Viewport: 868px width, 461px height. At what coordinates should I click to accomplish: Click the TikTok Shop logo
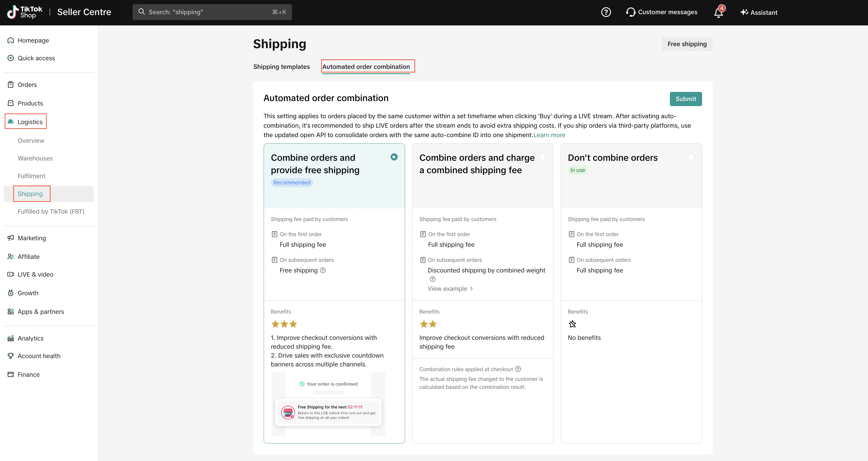pos(25,12)
